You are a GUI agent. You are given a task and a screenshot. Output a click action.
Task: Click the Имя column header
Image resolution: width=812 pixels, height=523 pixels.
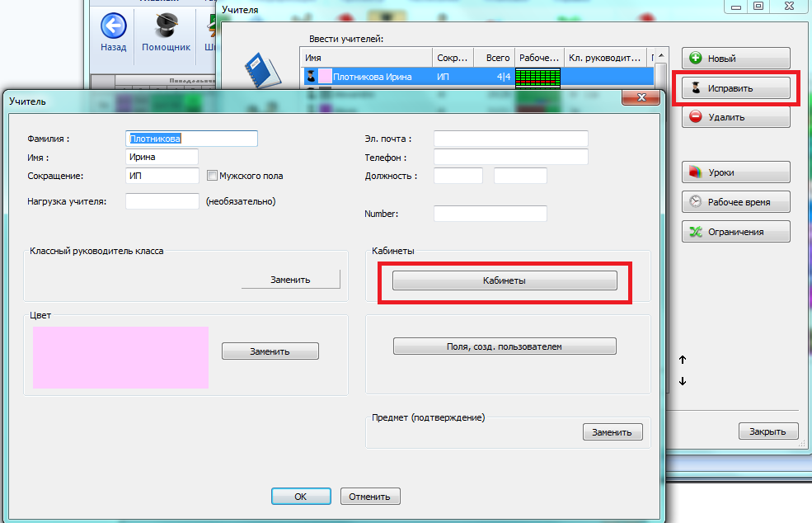366,58
